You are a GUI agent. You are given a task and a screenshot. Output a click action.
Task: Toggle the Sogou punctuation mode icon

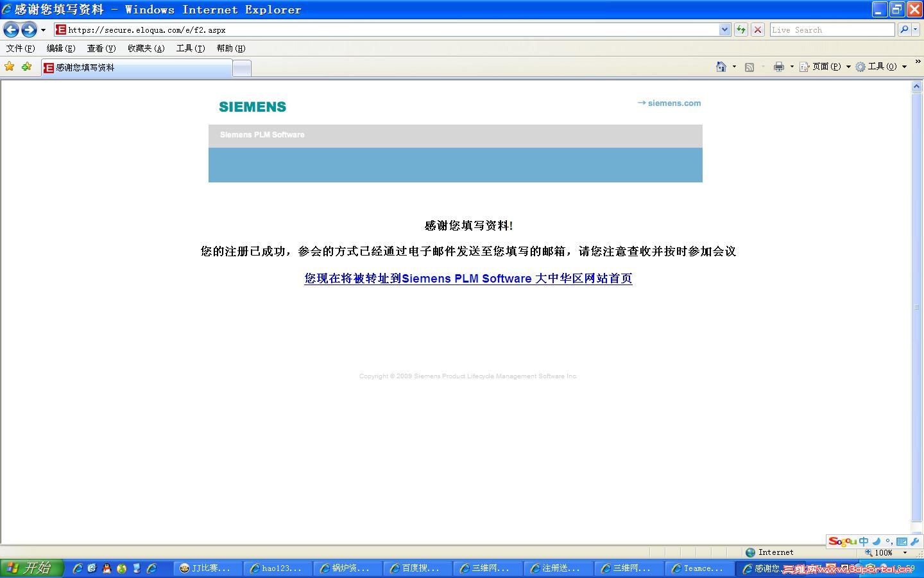click(889, 541)
